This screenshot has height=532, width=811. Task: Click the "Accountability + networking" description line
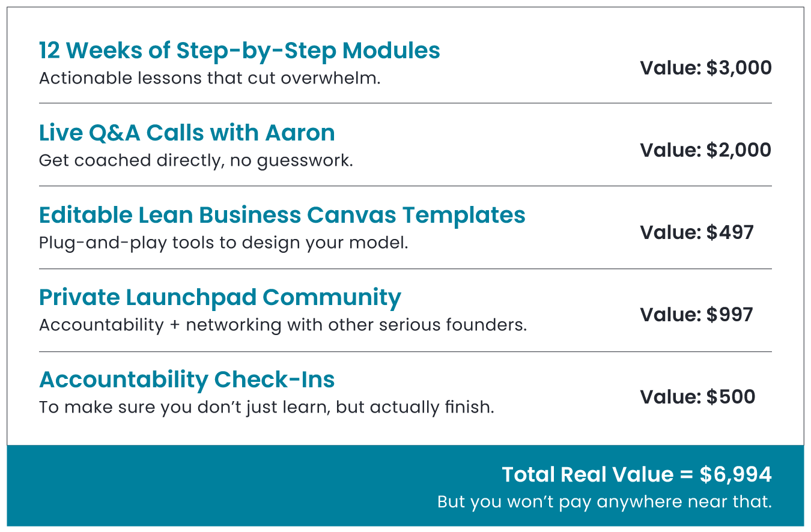click(283, 325)
